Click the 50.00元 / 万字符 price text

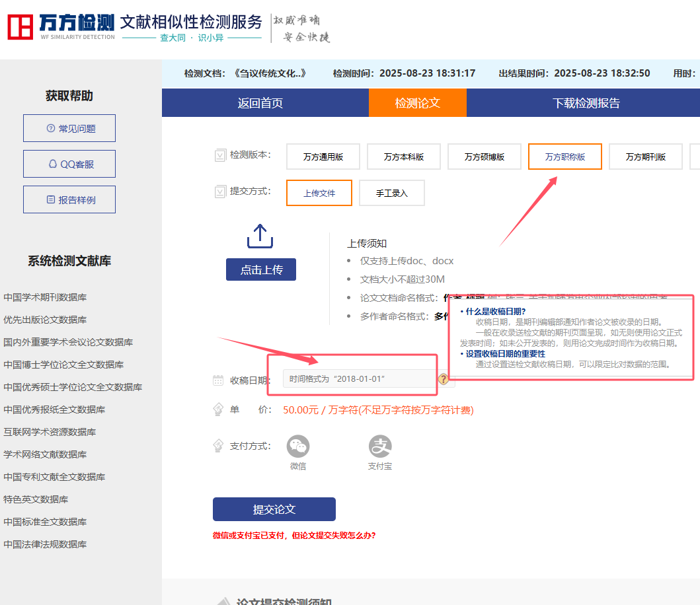(378, 410)
